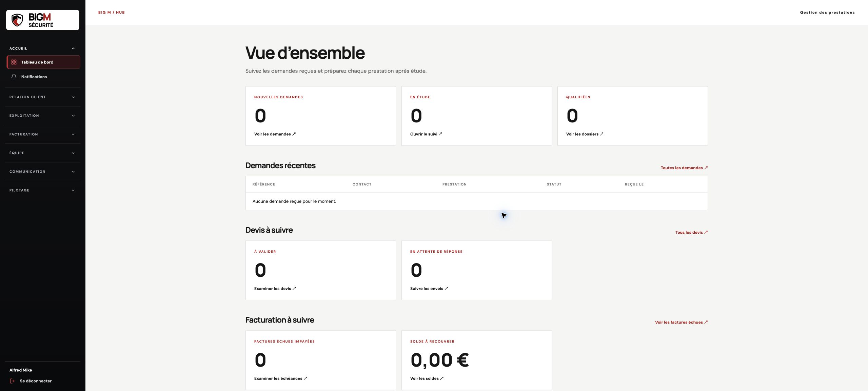Image resolution: width=868 pixels, height=391 pixels.
Task: Open the Examiner les échéances link
Action: click(280, 378)
